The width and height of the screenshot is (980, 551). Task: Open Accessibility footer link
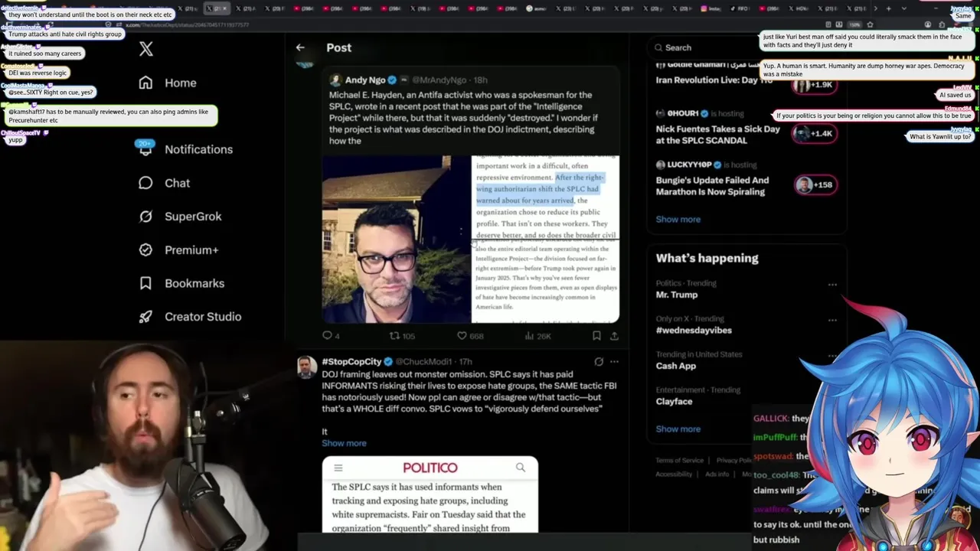[x=674, y=474]
